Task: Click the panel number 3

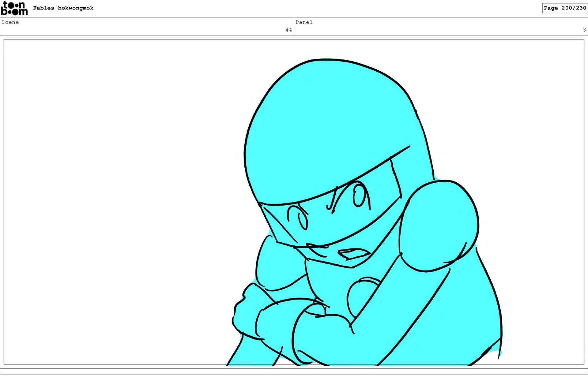Action: [584, 30]
